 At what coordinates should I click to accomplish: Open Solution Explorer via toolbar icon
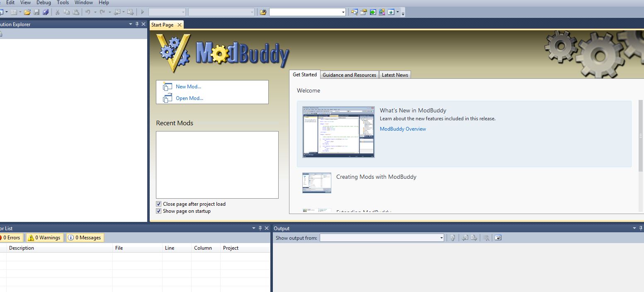355,12
